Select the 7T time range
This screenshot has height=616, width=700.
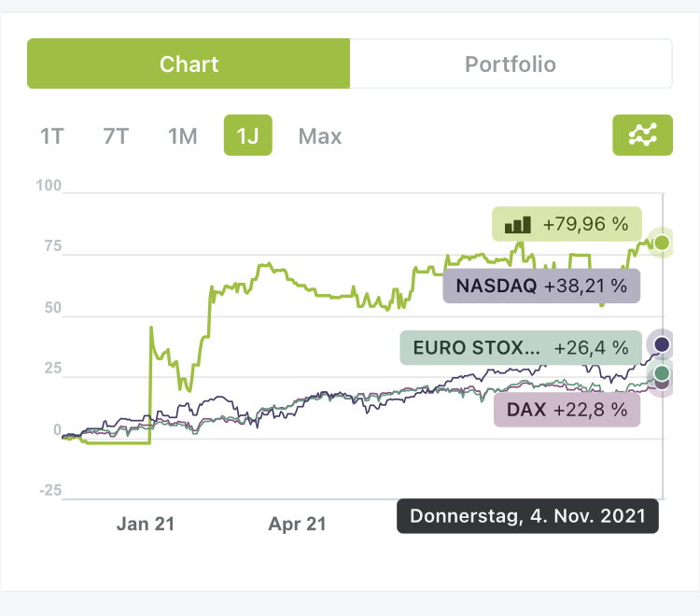click(x=116, y=136)
